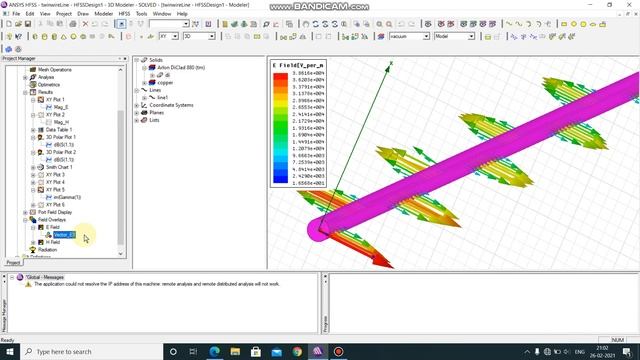Click the Open project folder icon
Viewport: 640px width, 360px height.
18,24
